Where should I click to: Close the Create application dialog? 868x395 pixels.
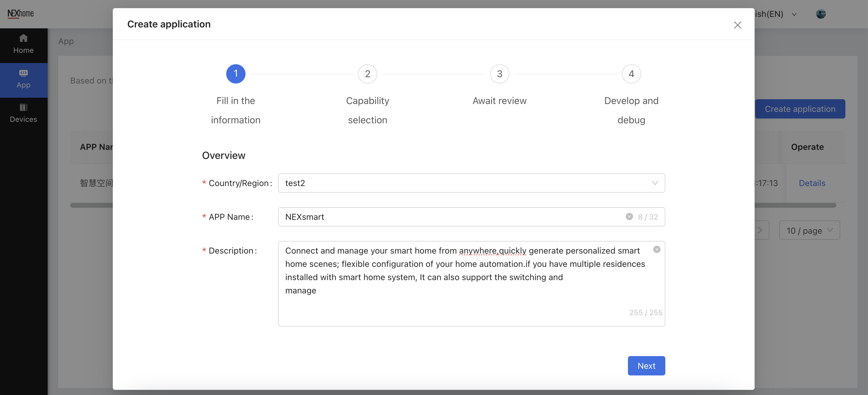(737, 25)
